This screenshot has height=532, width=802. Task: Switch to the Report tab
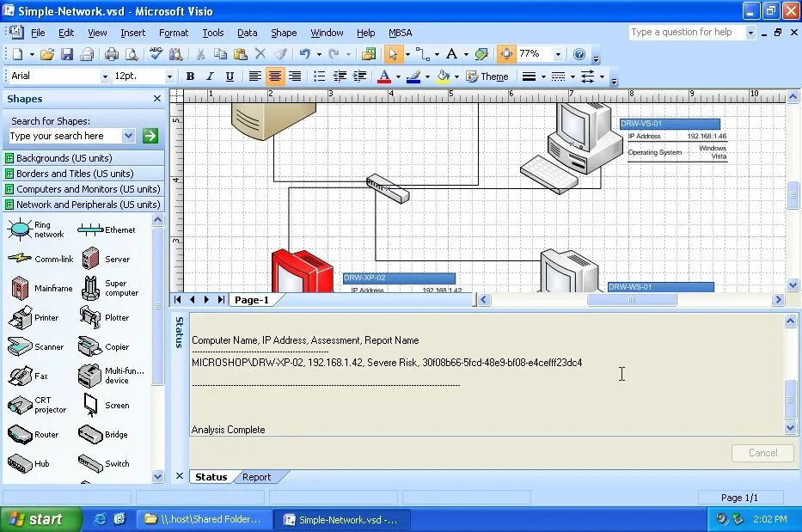coord(256,477)
